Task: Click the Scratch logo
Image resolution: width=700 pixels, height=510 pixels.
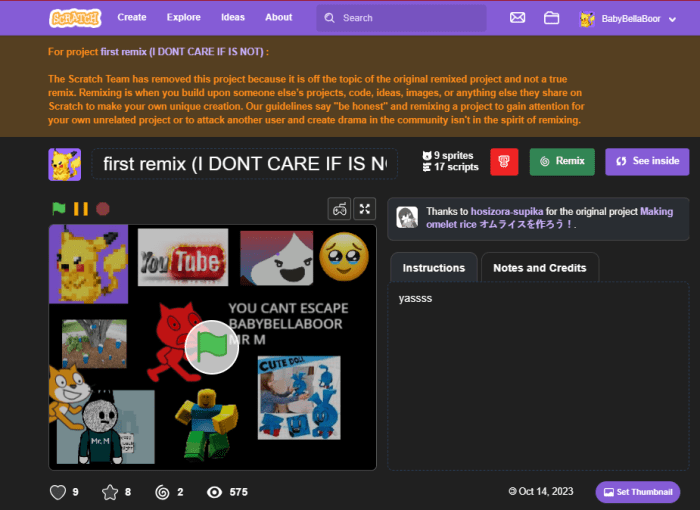Action: [x=75, y=18]
